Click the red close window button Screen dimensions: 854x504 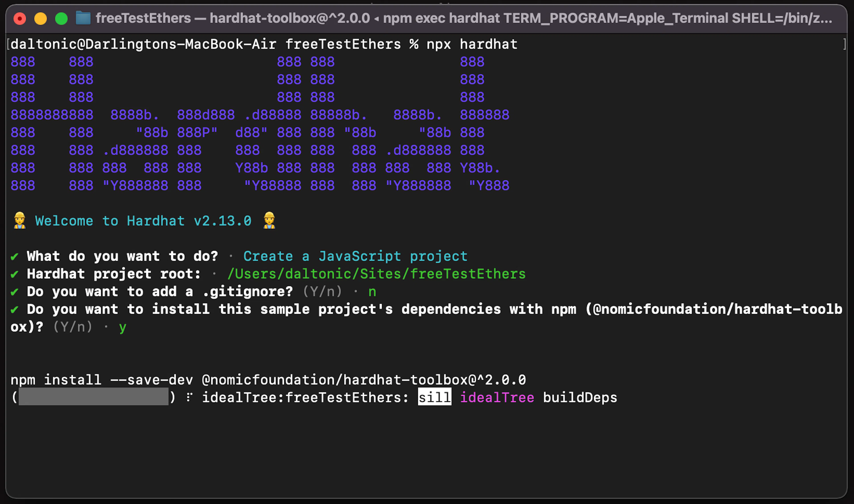(x=20, y=18)
